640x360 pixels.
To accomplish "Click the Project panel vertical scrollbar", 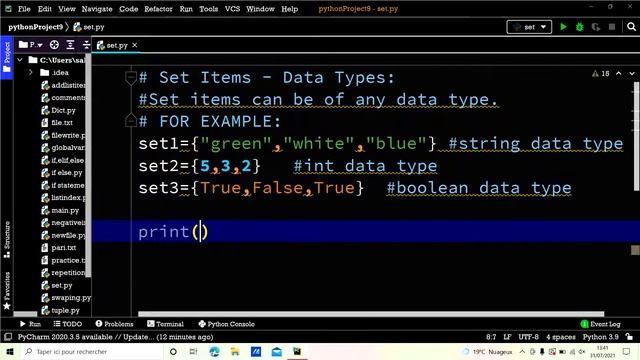I will (88, 165).
